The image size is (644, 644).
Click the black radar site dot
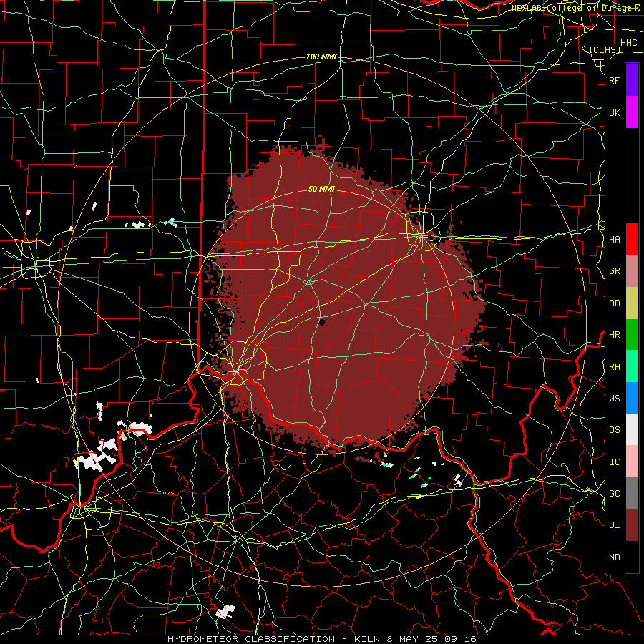pos(322,322)
